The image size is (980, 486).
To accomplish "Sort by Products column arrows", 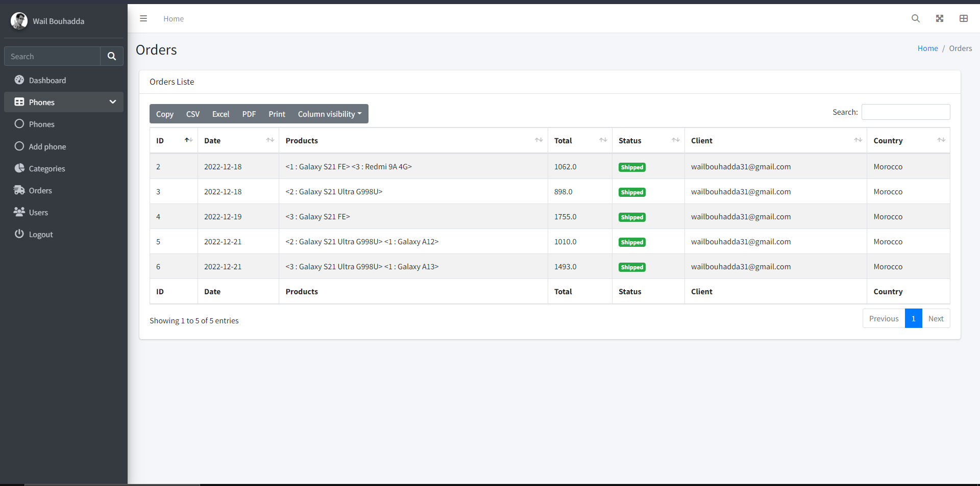I will [538, 140].
